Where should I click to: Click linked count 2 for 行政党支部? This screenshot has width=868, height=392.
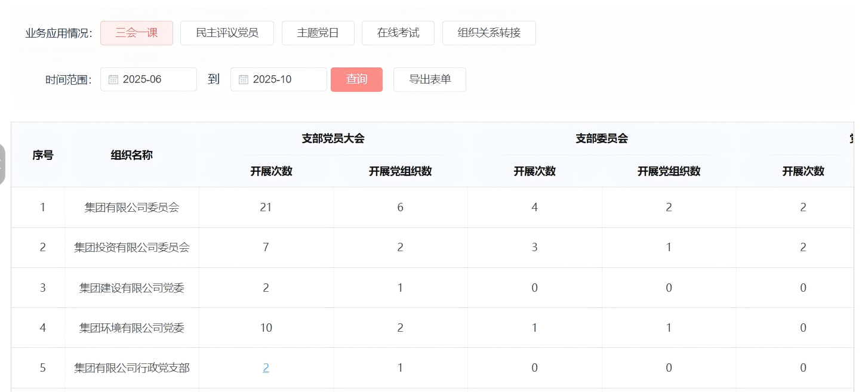266,368
